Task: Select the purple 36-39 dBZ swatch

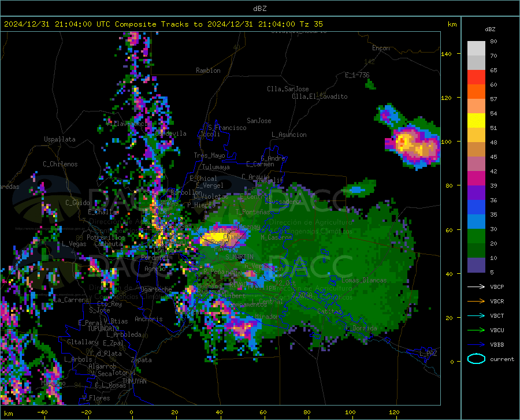Action: (x=476, y=193)
